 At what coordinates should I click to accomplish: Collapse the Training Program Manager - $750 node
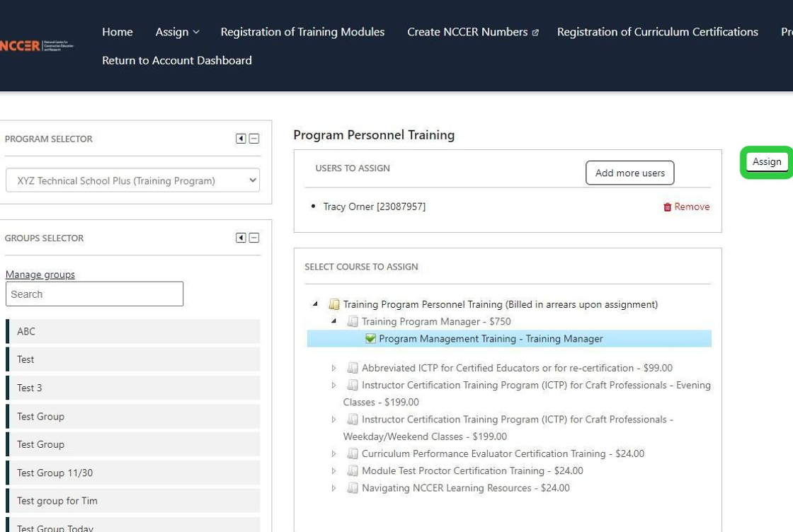coord(334,321)
